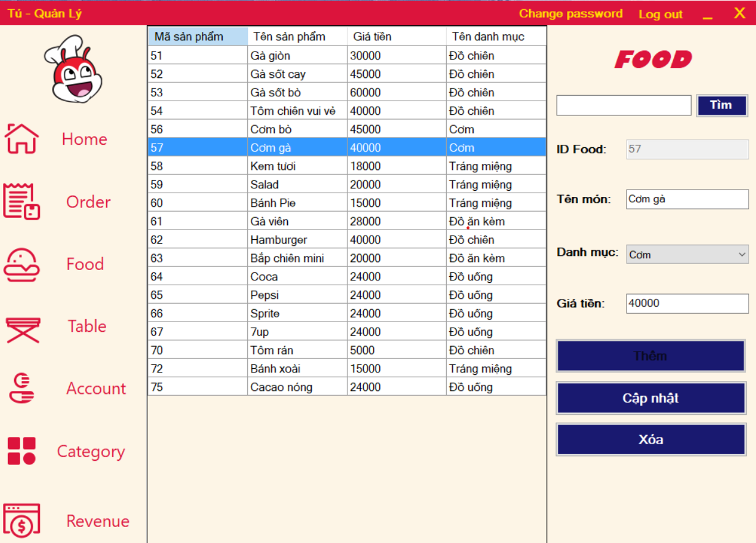Click Change password in the title bar
Viewport: 756px width, 543px height.
[x=570, y=13]
